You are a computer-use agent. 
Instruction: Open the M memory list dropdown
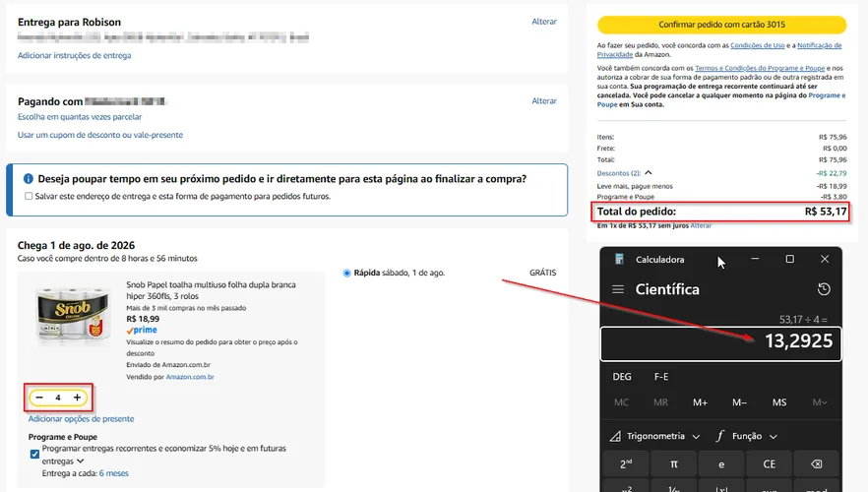tap(820, 402)
